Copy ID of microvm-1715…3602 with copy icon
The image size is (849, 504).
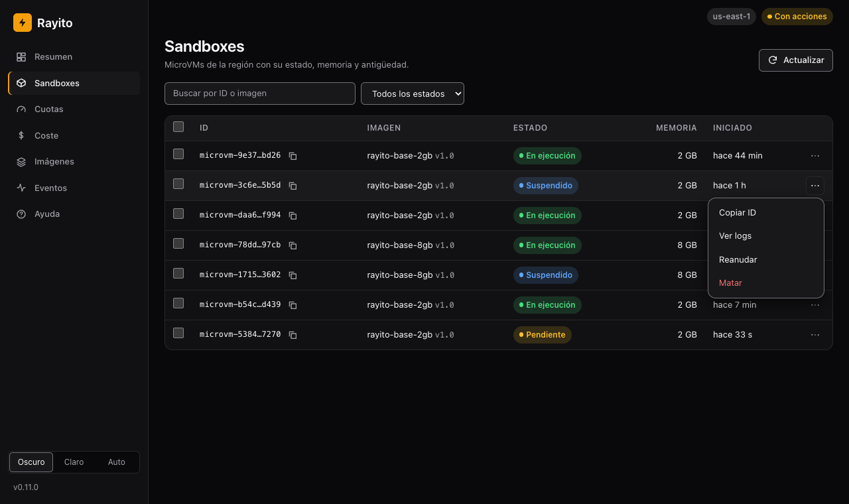pos(293,275)
